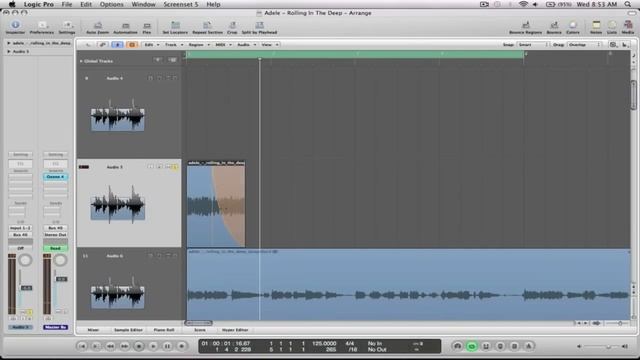Expand the adele_-_rolling_in_the_deep region inspector triangle
Screen dimensions: 640x360
click(9, 43)
